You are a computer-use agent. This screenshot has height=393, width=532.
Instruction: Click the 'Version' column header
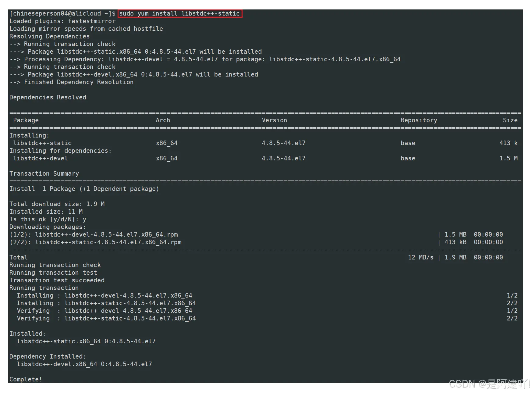[275, 120]
